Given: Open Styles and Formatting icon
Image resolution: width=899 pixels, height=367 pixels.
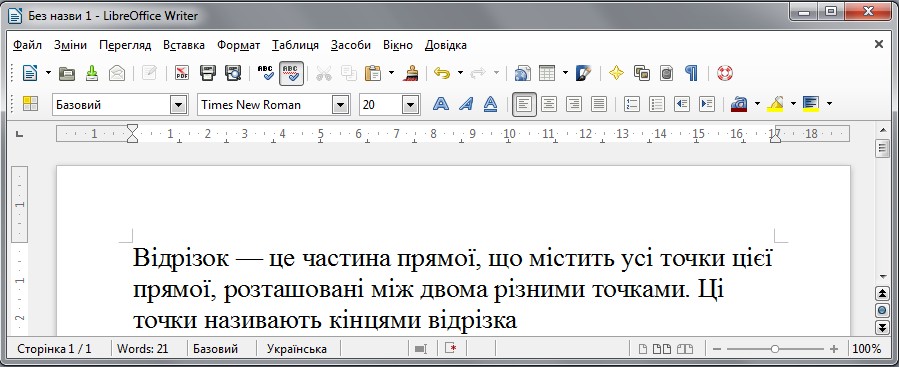Looking at the screenshot, I should 30,104.
